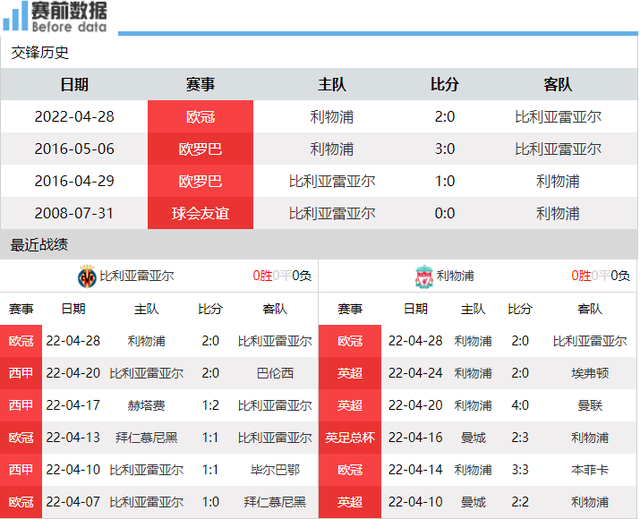The image size is (640, 519).
Task: Click the 1:2 score versus 赫塔费
Action: tap(211, 406)
